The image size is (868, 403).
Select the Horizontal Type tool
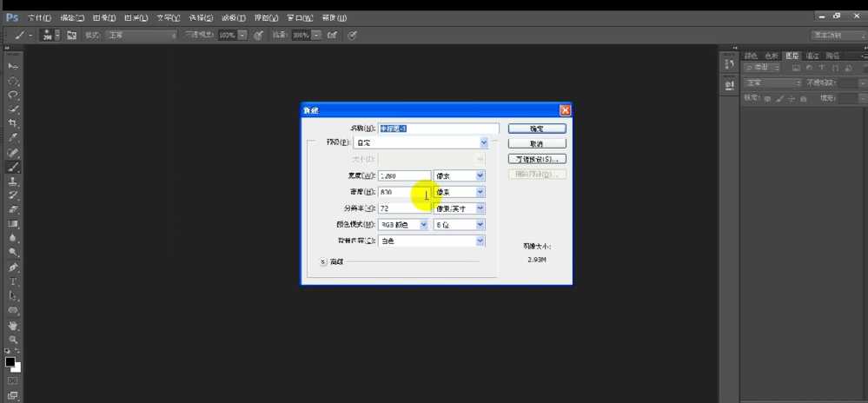[x=13, y=281]
